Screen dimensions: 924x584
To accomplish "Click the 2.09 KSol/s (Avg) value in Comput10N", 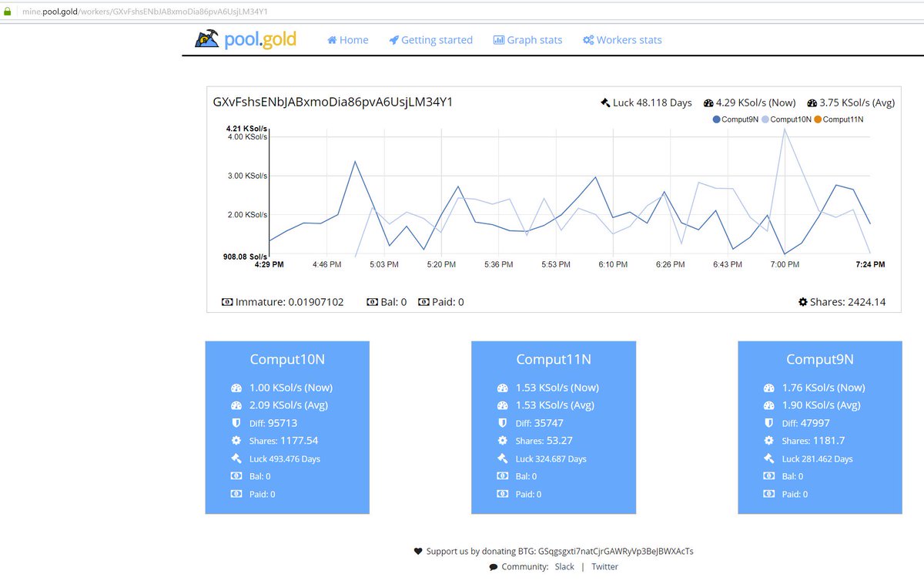I will [289, 405].
